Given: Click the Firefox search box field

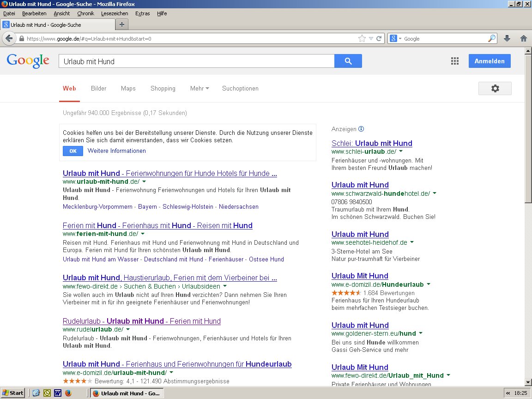Looking at the screenshot, I should (445, 39).
